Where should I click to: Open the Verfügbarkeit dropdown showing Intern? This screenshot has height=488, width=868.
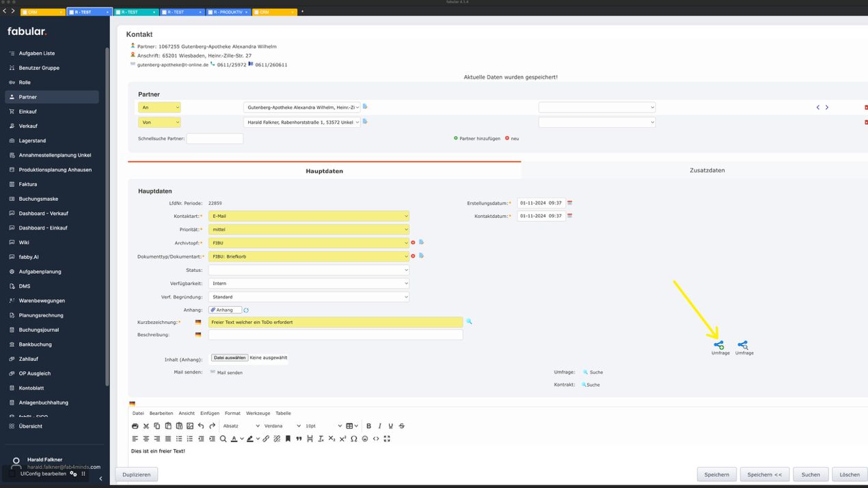(x=308, y=284)
